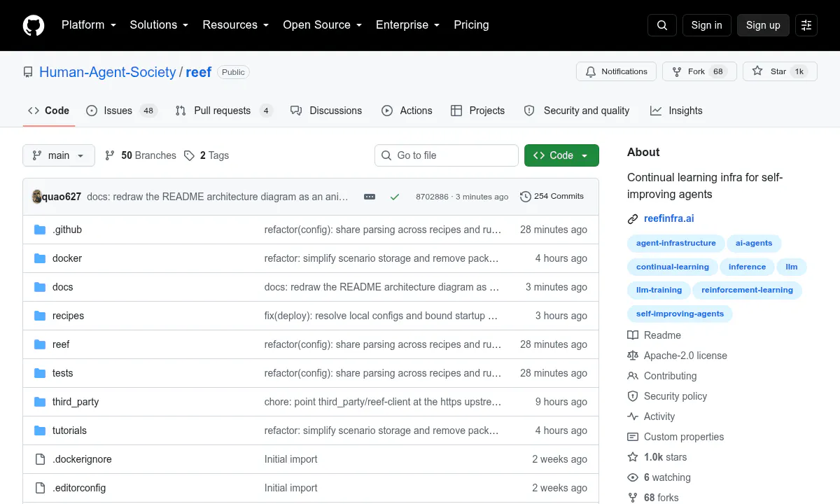Switch to the Insights tab
The width and height of the screenshot is (840, 504).
676,111
